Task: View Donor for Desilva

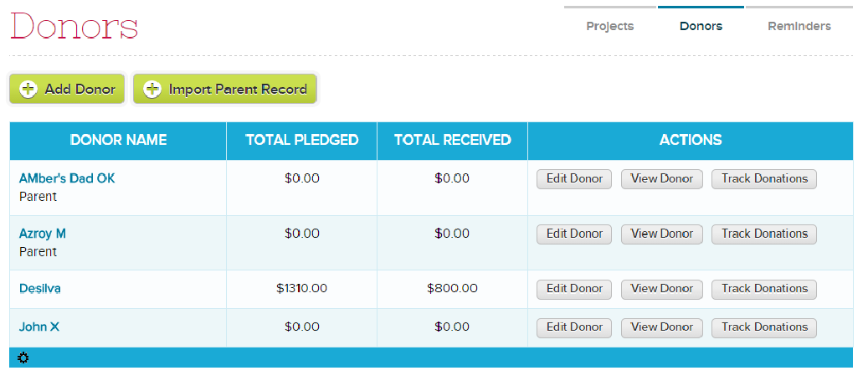Action: [x=662, y=289]
